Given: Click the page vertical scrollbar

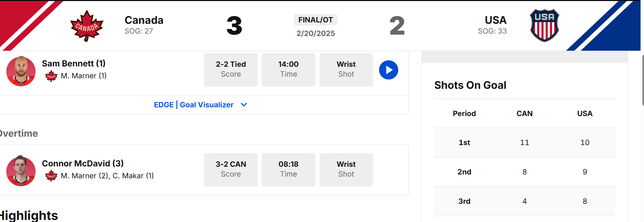Looking at the screenshot, I should point(643,80).
